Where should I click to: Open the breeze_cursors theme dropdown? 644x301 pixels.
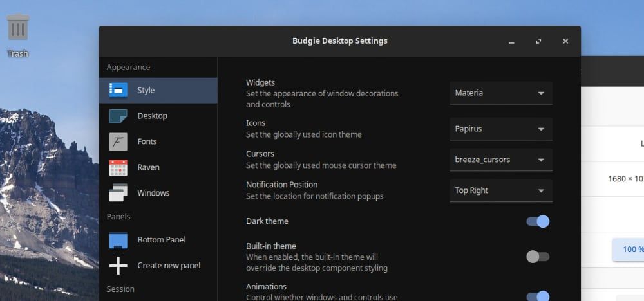[501, 160]
